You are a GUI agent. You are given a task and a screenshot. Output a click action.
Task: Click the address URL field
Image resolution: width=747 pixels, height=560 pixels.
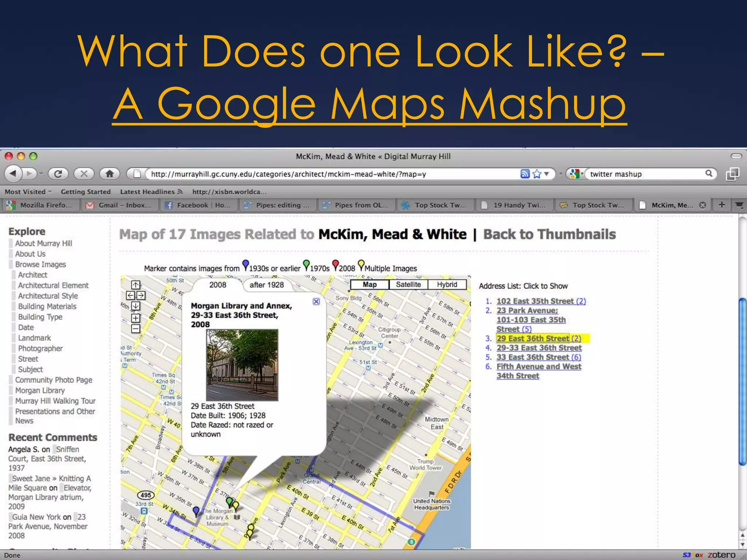click(x=332, y=174)
